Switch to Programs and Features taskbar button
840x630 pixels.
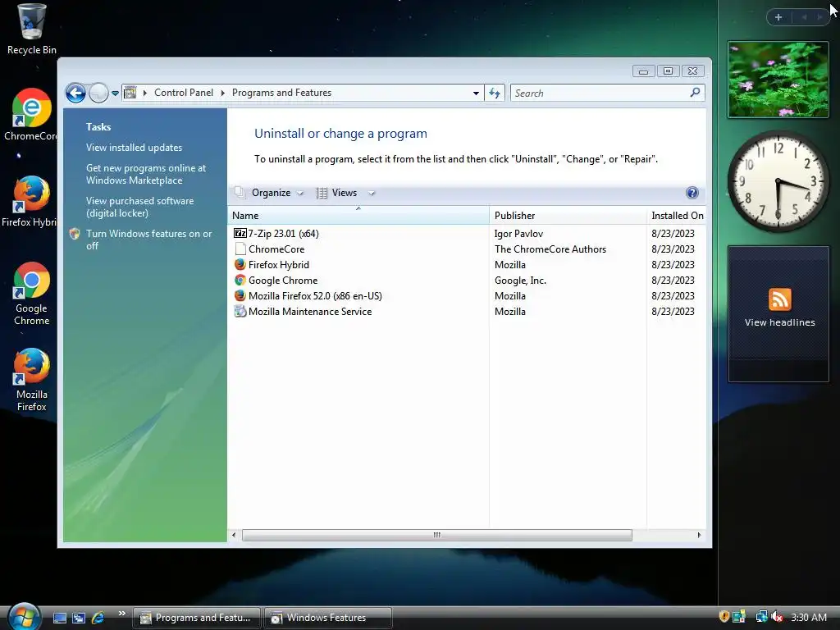196,618
